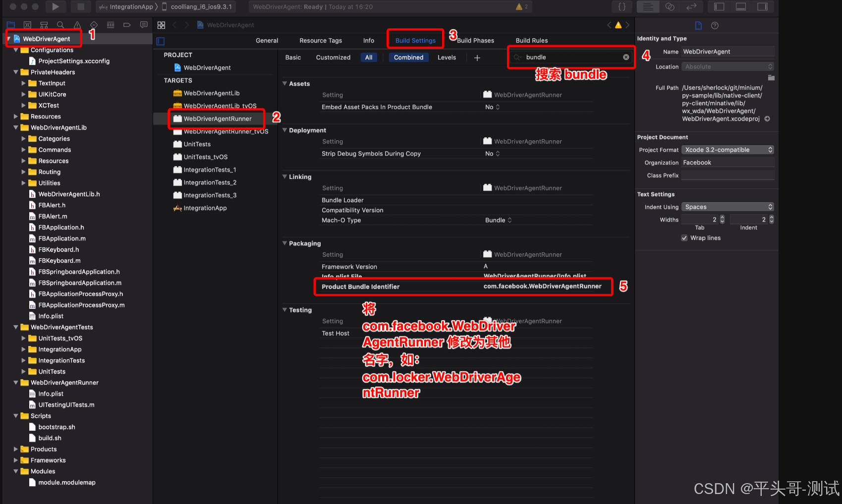Expand the Products folder
This screenshot has width=842, height=504.
pos(16,449)
